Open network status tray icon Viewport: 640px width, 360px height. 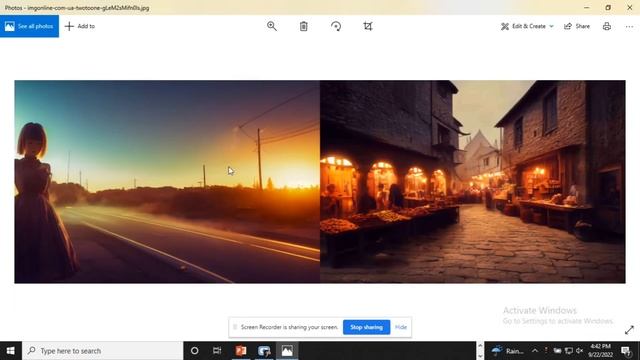click(x=569, y=351)
